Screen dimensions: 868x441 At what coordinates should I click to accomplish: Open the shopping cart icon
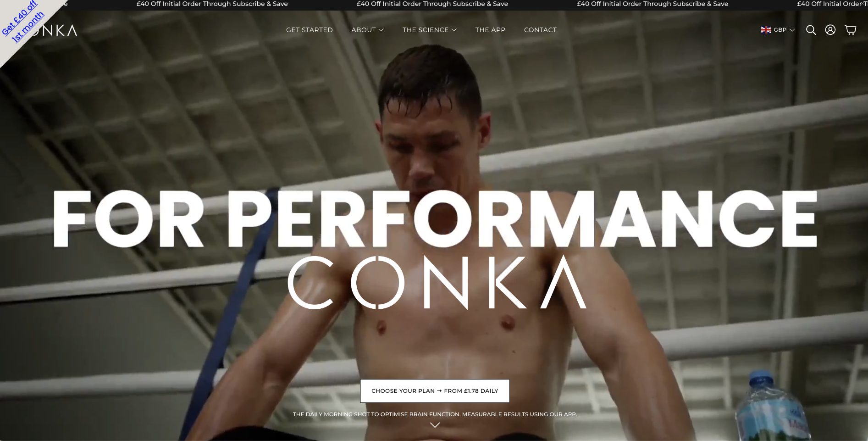[x=851, y=30]
